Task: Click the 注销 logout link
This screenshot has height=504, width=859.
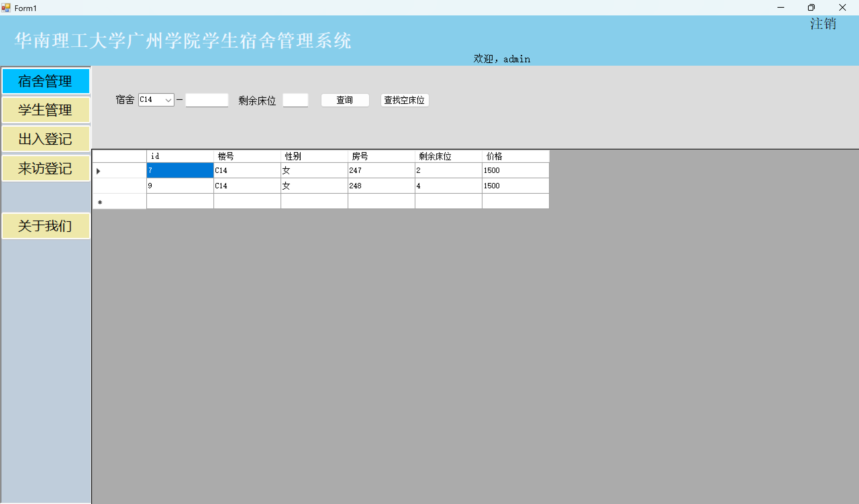Action: click(x=822, y=24)
